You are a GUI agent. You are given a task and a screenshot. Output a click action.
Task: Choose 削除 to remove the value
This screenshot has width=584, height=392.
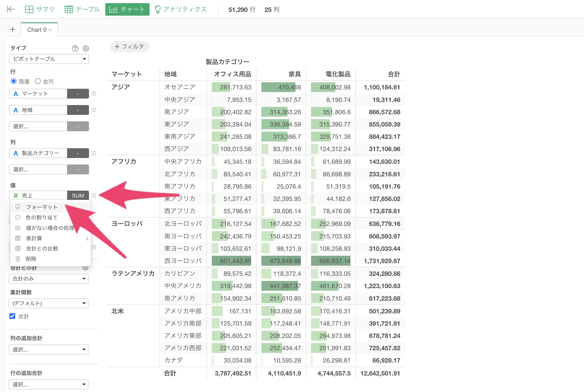pos(51,259)
